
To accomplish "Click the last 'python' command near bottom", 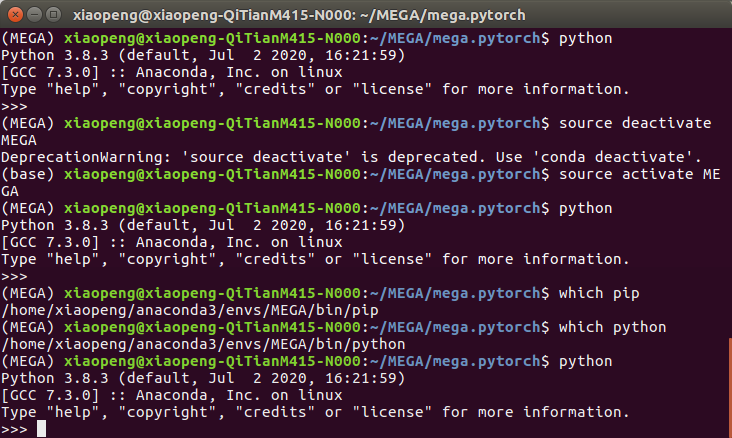I will click(585, 361).
